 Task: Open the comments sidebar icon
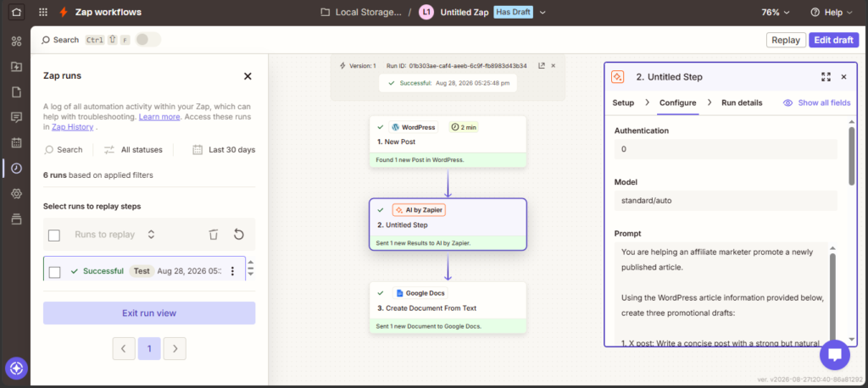[x=16, y=118]
